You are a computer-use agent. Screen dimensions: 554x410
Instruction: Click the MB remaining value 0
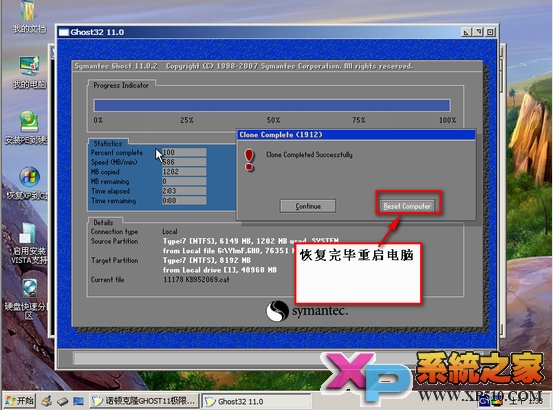(184, 181)
